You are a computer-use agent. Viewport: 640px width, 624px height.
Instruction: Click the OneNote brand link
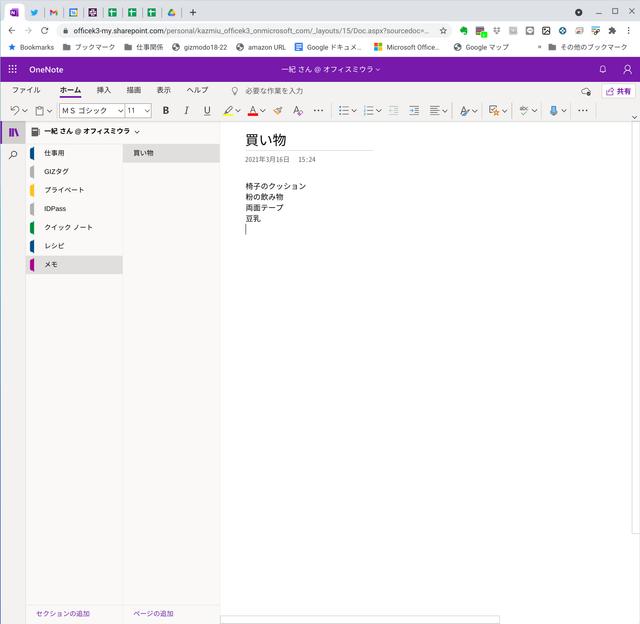pyautogui.click(x=46, y=69)
